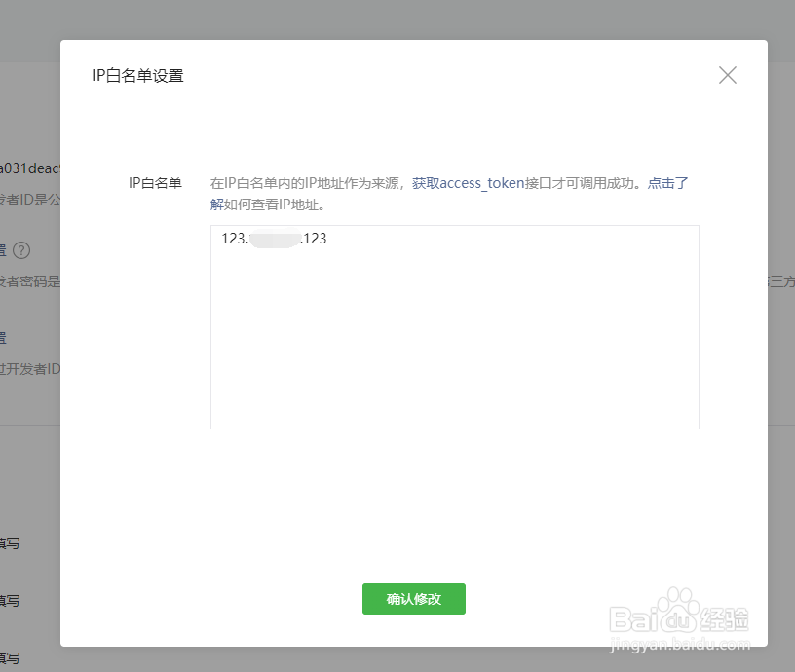795x672 pixels.
Task: Click the second 填写 entry in the background
Action: 9,602
